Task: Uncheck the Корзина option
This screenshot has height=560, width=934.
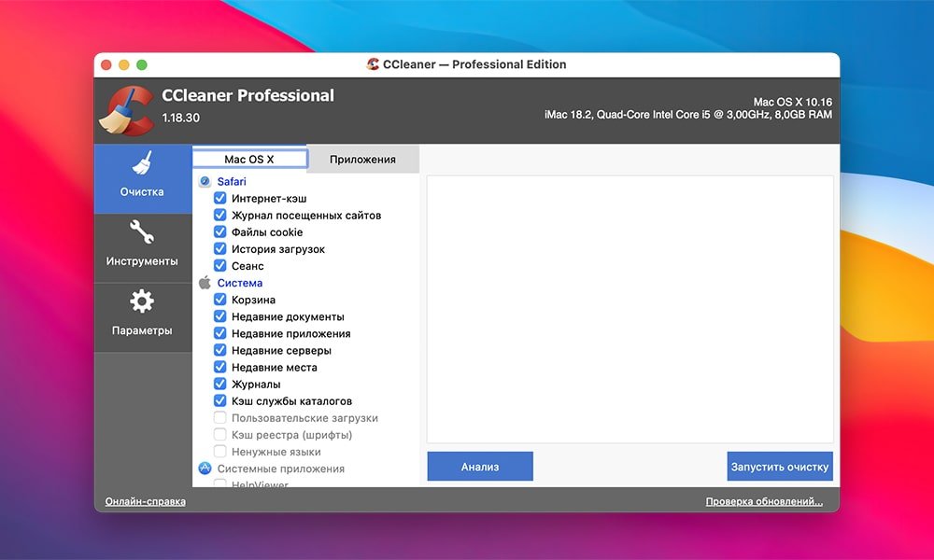Action: click(x=219, y=300)
